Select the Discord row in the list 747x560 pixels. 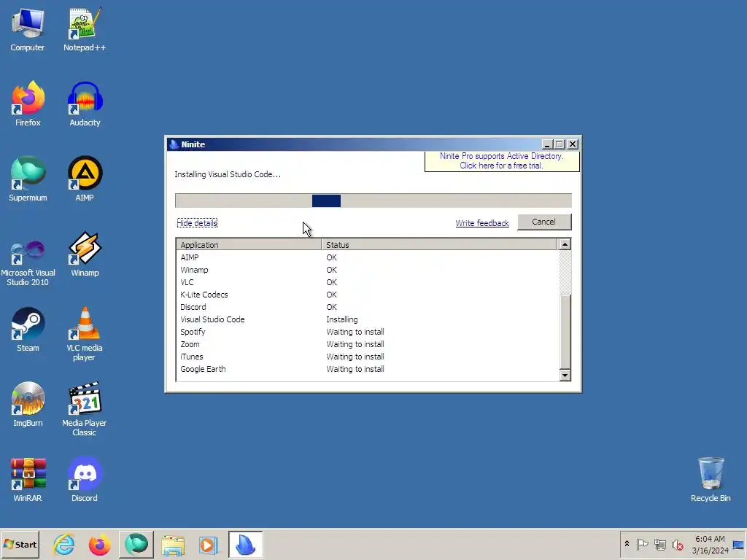pos(367,307)
